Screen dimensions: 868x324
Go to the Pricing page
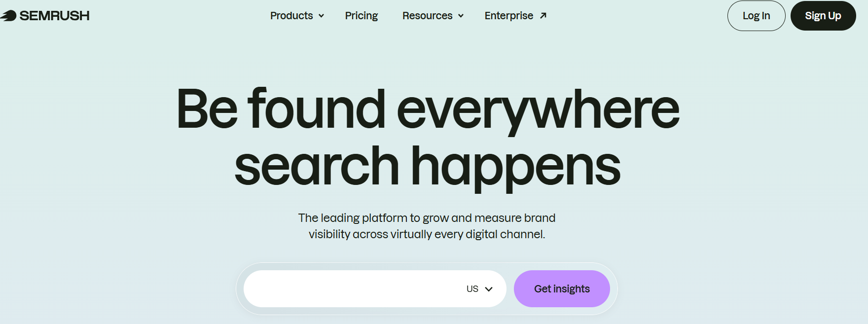(361, 16)
